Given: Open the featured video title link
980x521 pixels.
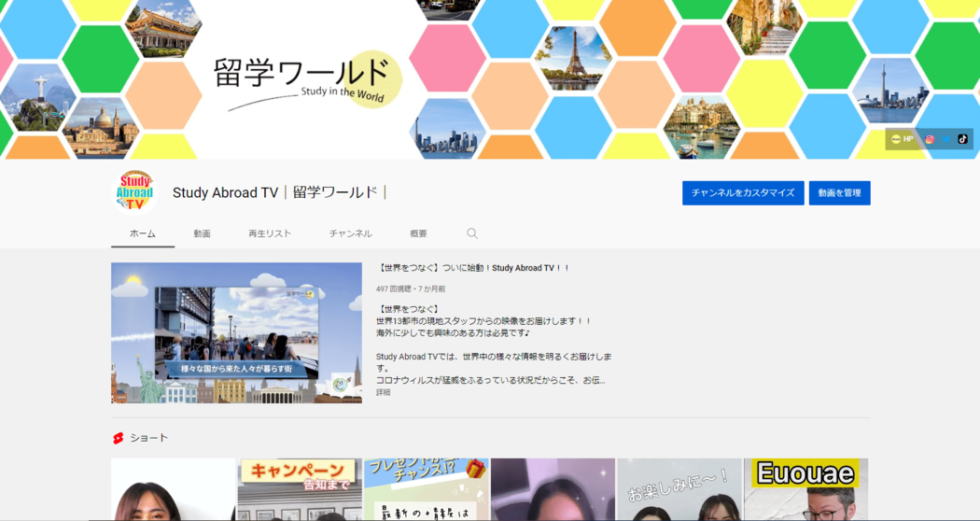Looking at the screenshot, I should point(473,268).
